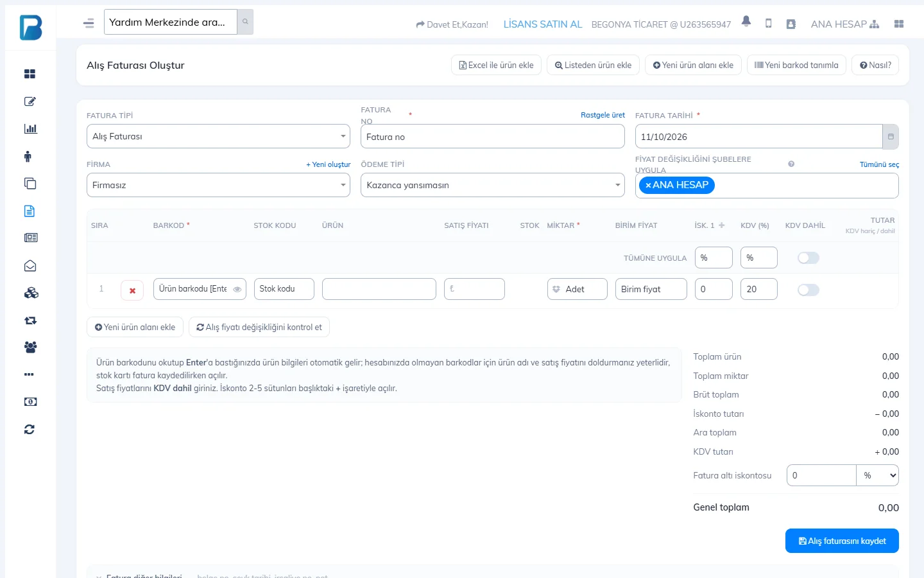
Task: Click LİSANS SATIN AL link
Action: click(x=543, y=24)
